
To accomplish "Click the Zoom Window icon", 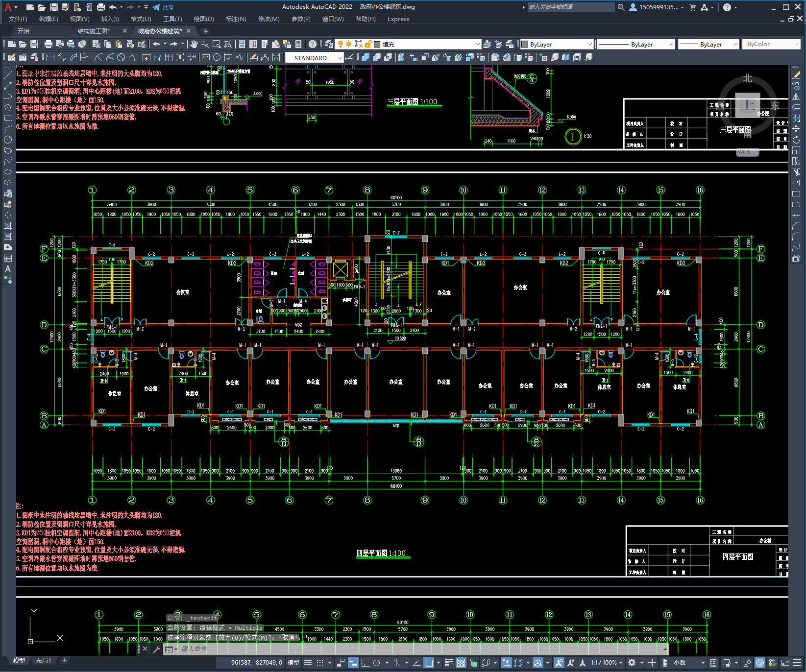I will tap(217, 44).
